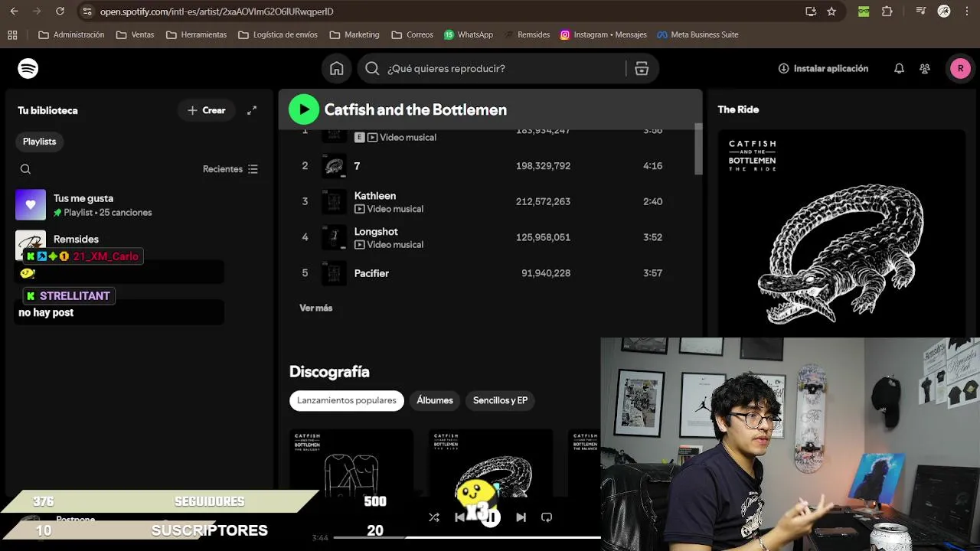This screenshot has width=980, height=551.
Task: Bookmark this page with star icon
Action: (x=831, y=11)
